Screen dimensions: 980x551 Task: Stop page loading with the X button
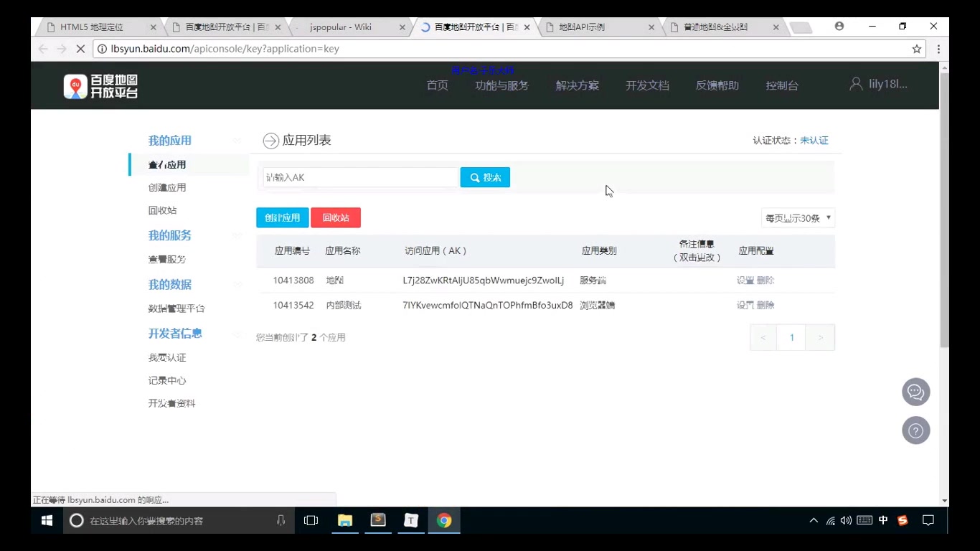(x=80, y=49)
